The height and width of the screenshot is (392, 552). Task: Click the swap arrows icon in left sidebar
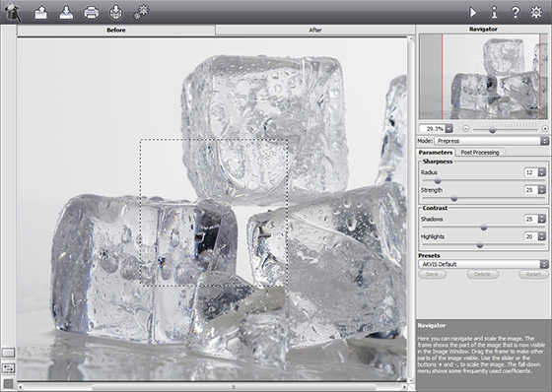[x=8, y=368]
